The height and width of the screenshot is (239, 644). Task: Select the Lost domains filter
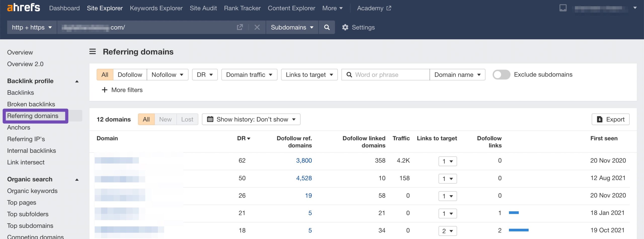coord(187,119)
